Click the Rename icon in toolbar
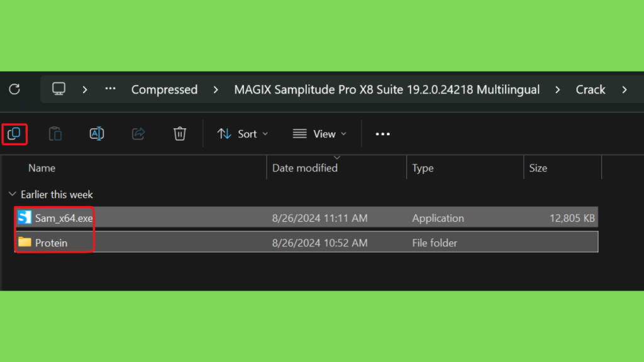Image resolution: width=644 pixels, height=362 pixels. 97,133
